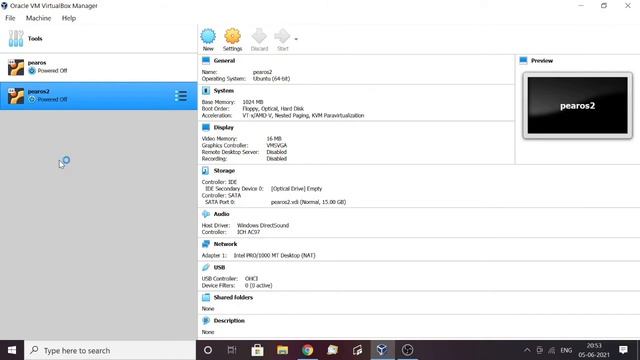Open the General section header link
Screen dimensions: 640x360
pos(224,60)
